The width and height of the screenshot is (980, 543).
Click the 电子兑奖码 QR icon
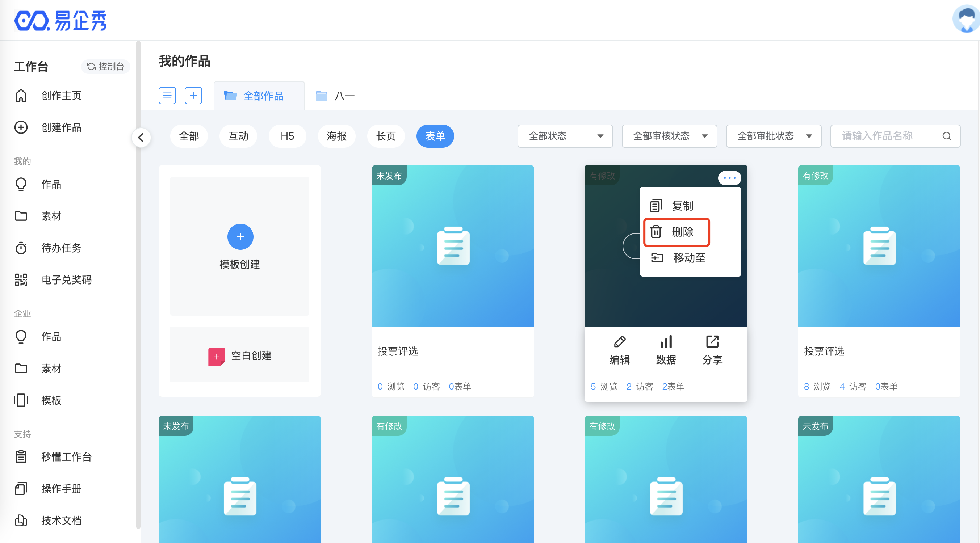21,280
